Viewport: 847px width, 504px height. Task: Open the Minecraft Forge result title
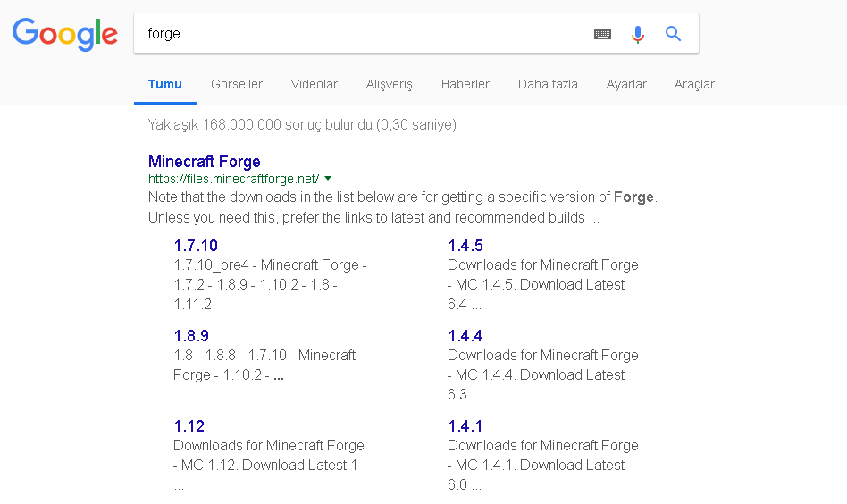[205, 162]
